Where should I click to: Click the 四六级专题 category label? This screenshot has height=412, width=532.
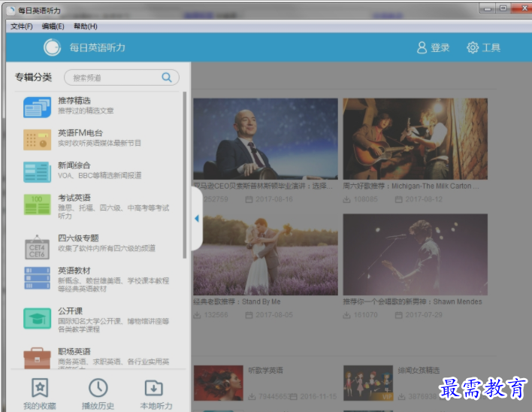(x=78, y=238)
